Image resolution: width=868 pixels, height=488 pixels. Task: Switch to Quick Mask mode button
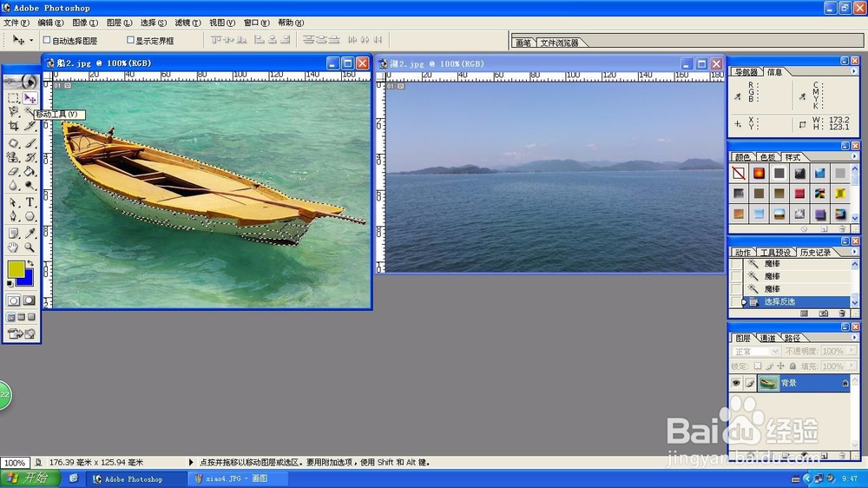coord(30,300)
